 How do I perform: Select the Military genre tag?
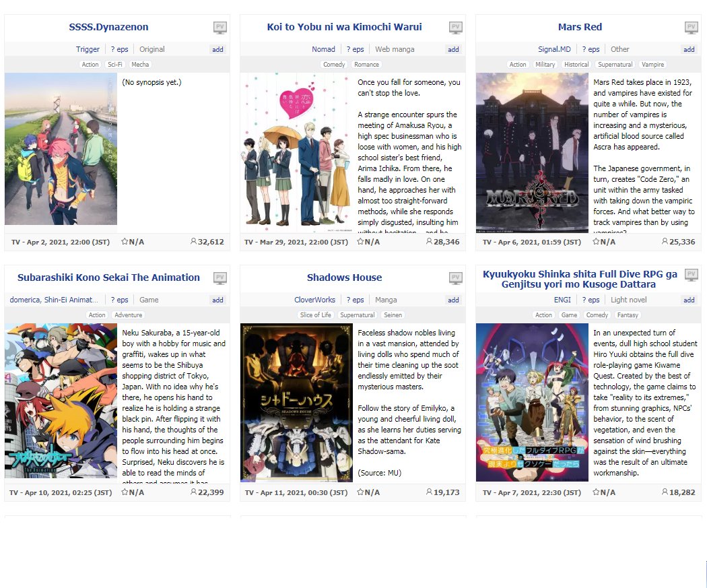(545, 65)
